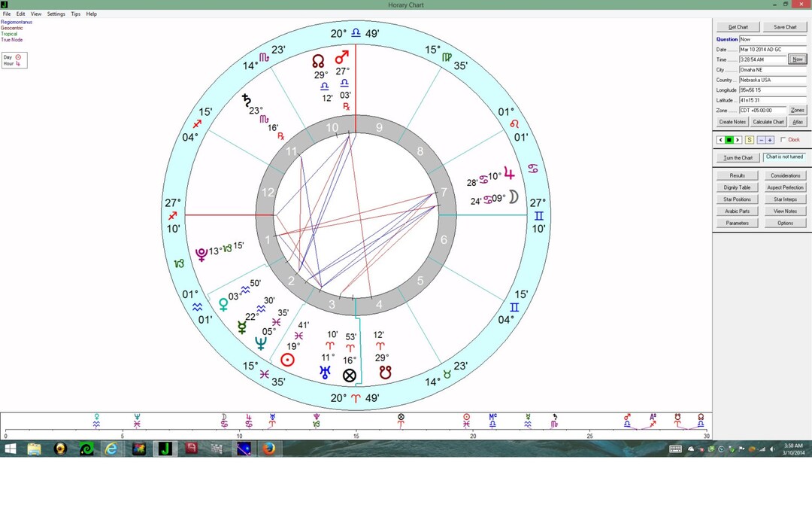The height and width of the screenshot is (508, 812).
Task: Click the Calculate Chart button
Action: point(768,121)
